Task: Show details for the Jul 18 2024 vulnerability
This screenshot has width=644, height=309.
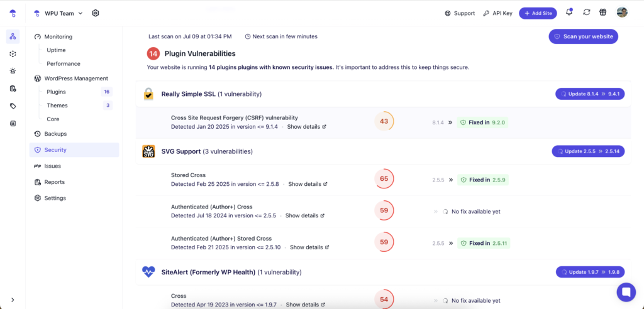Action: 305,215
